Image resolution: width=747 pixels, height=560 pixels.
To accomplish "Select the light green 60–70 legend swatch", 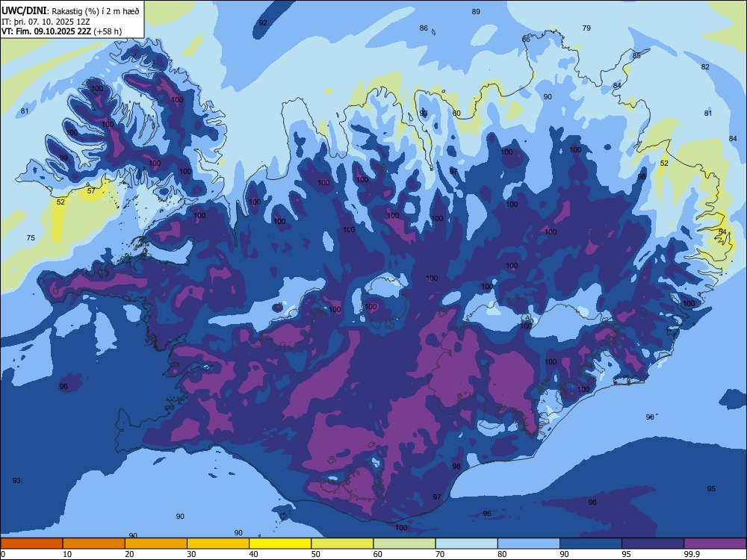I will [x=404, y=544].
